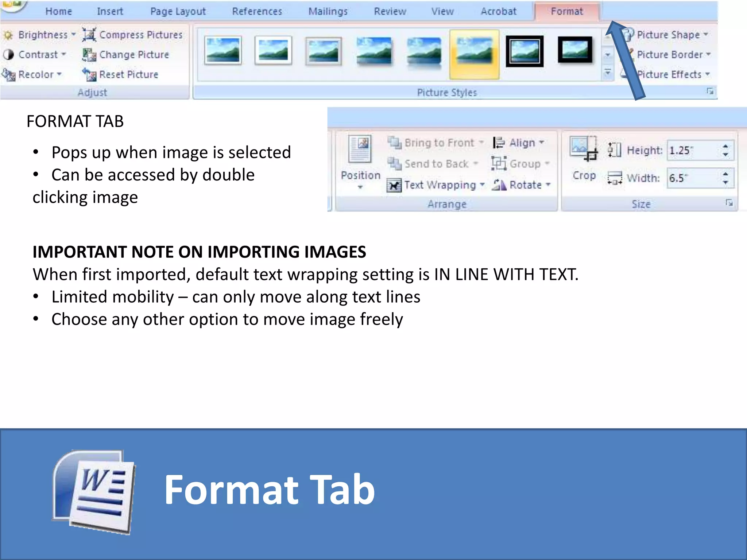Open the Recolor dropdown arrow
Screen dimensions: 747x560
click(x=59, y=74)
